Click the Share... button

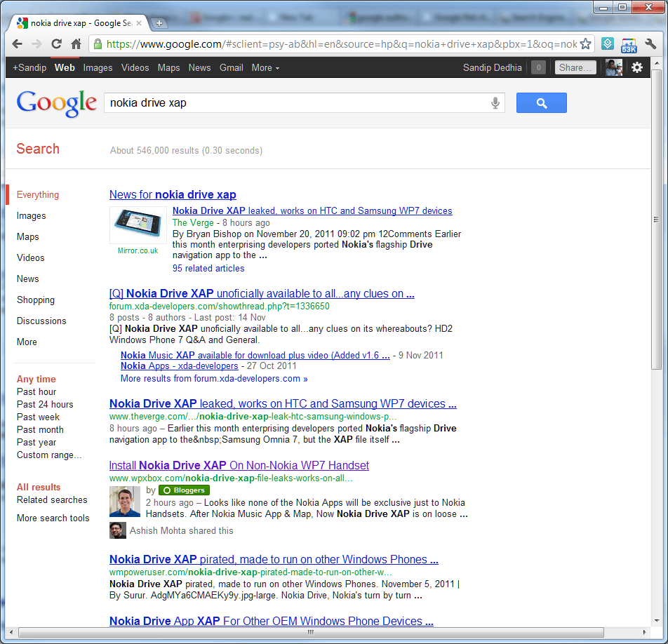[x=575, y=67]
